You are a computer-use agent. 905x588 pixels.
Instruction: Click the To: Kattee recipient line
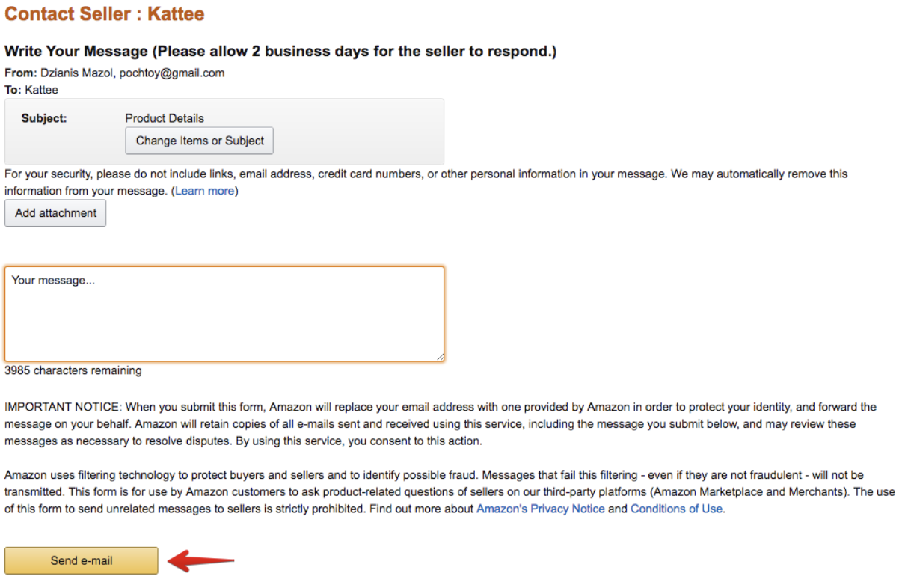coord(31,90)
